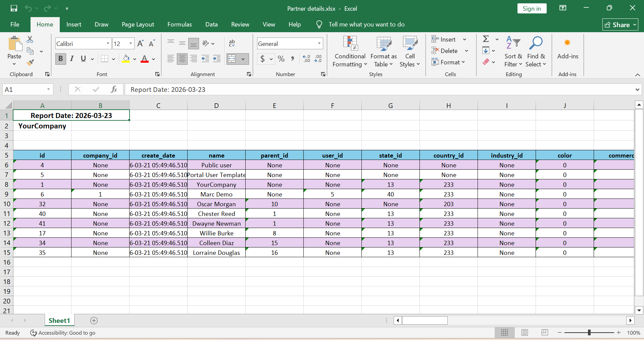Apply bold formatting
This screenshot has width=644, height=340.
60,59
